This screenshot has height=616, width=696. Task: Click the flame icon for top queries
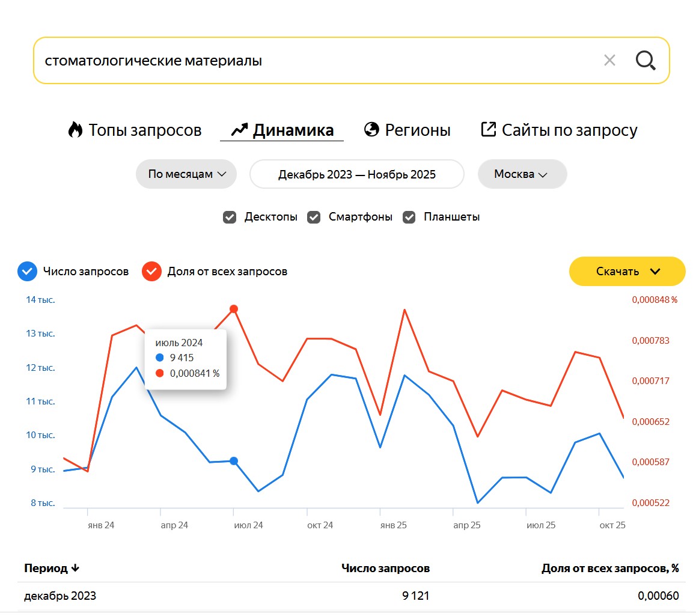pyautogui.click(x=75, y=130)
